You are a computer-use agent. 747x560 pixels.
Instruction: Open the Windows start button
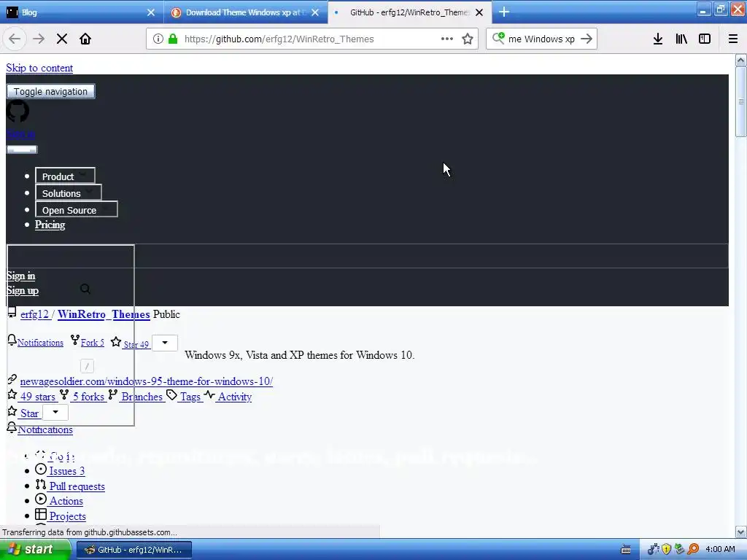pyautogui.click(x=36, y=550)
